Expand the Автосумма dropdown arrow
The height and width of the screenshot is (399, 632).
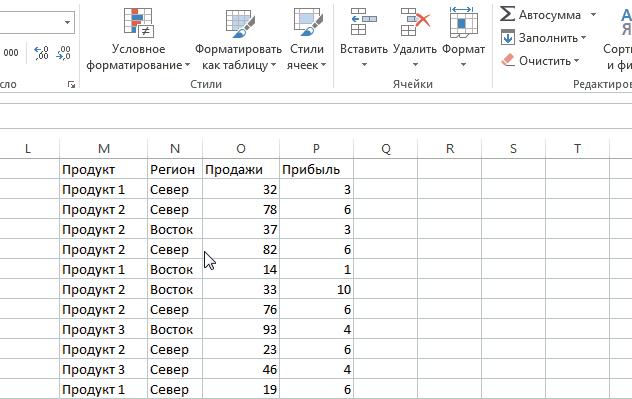pos(593,15)
